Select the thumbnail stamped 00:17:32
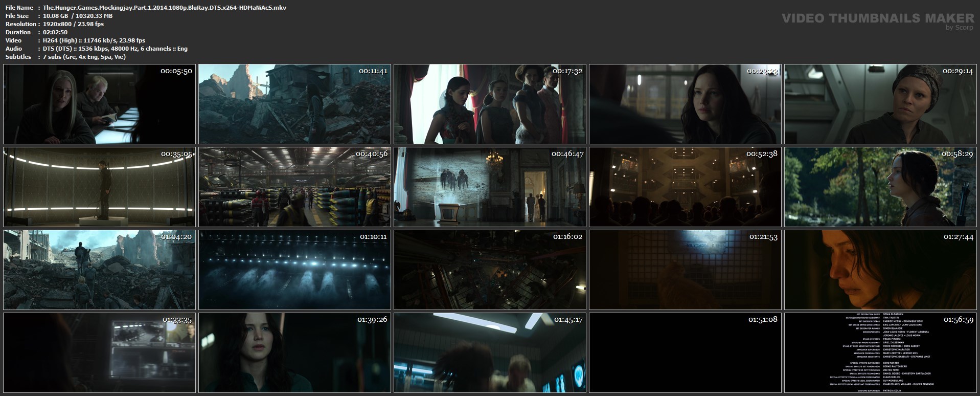The height and width of the screenshot is (396, 980). (490, 104)
